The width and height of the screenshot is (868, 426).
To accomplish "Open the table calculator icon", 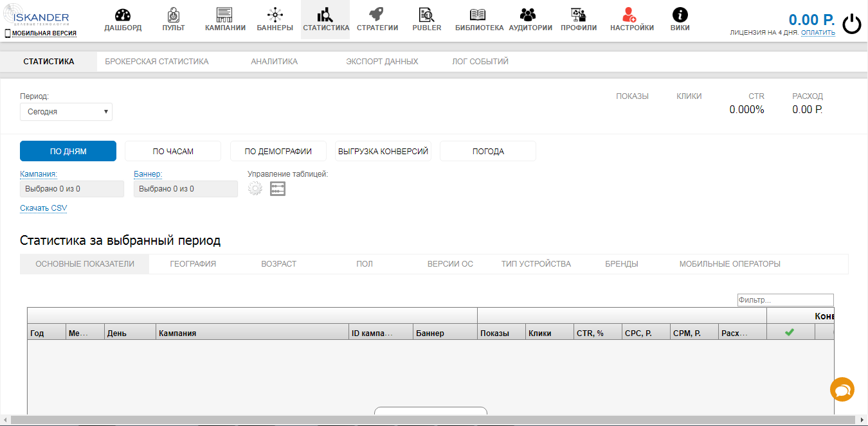I will (x=278, y=188).
